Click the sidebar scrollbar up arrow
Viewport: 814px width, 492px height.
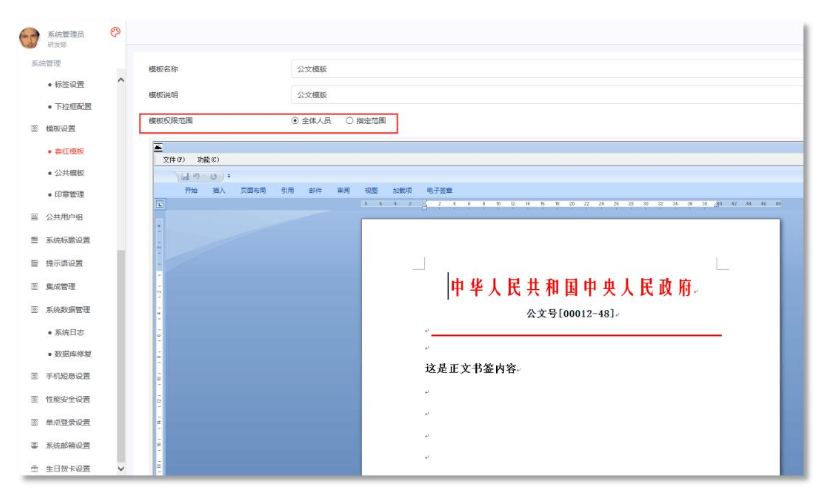point(121,80)
